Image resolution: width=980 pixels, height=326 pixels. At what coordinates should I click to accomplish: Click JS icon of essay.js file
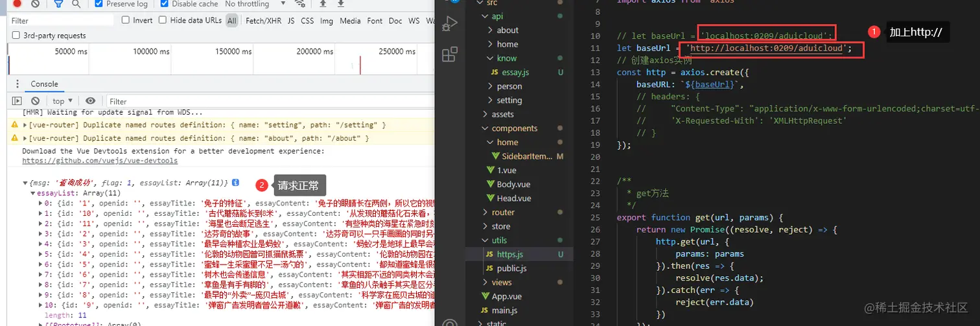495,73
